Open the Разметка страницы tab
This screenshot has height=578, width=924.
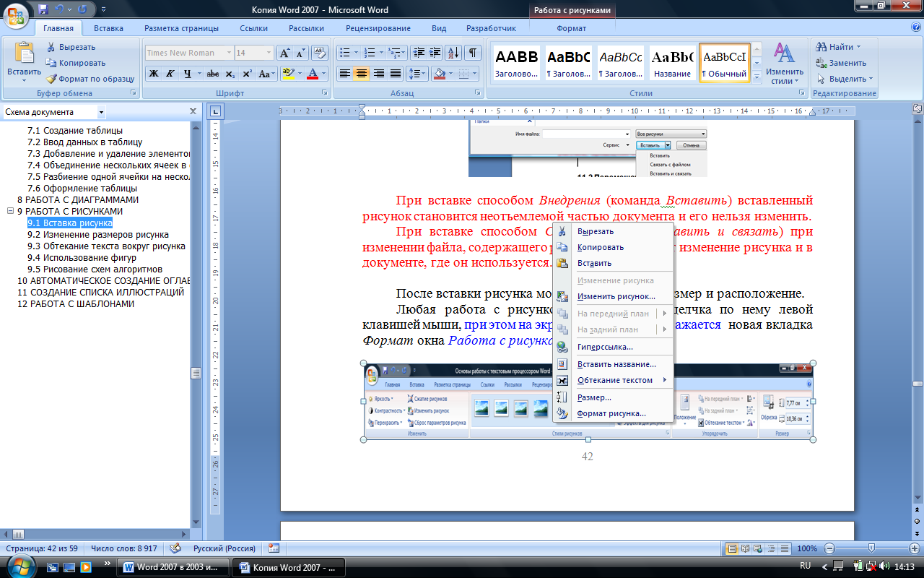(181, 28)
